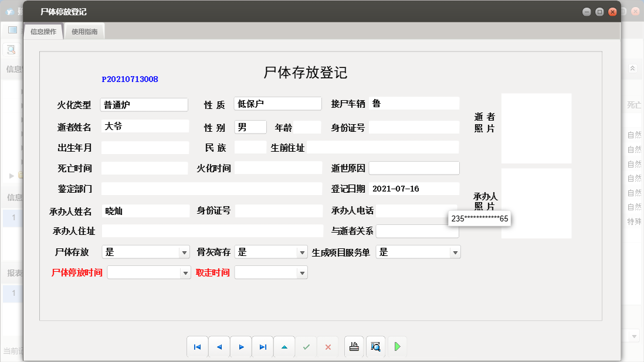Click the 逝者姓名 input field
The width and height of the screenshot is (644, 362).
coord(145,127)
